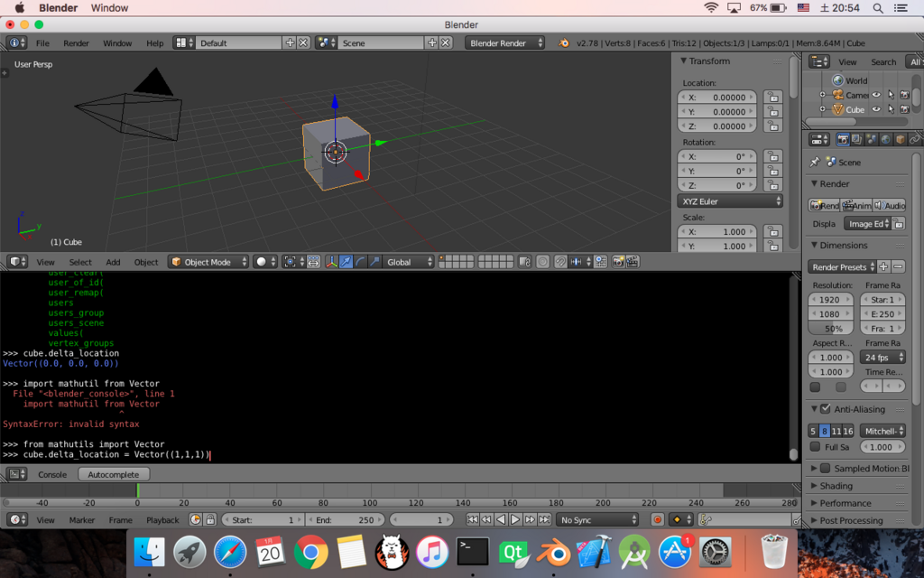Open Spotlight search in menu bar
The height and width of the screenshot is (578, 924).
coord(877,7)
